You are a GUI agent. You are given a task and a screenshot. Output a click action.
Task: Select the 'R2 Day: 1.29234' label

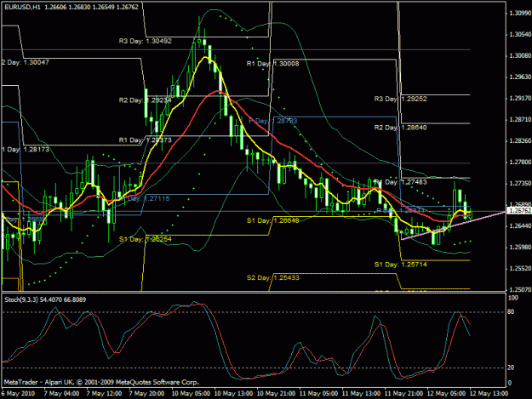tap(146, 100)
